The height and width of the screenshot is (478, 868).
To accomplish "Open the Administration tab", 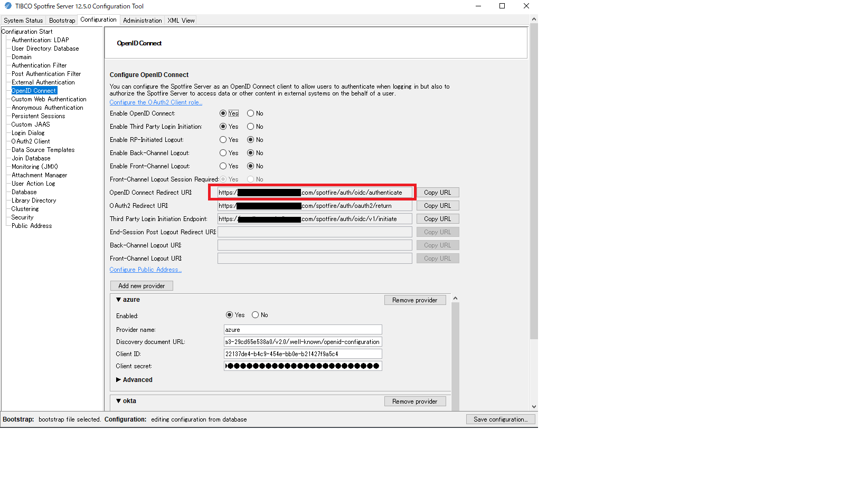I will 143,21.
